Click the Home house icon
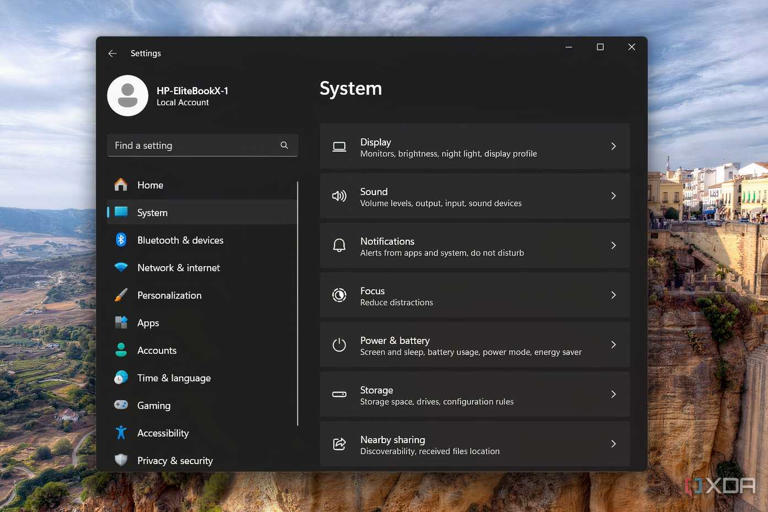Screen dimensions: 768x512 point(121,185)
